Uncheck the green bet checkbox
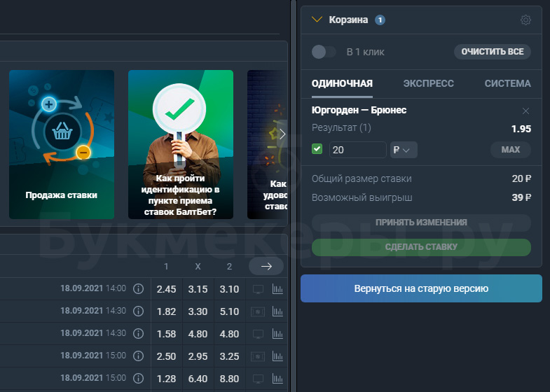This screenshot has height=392, width=550. click(x=317, y=149)
